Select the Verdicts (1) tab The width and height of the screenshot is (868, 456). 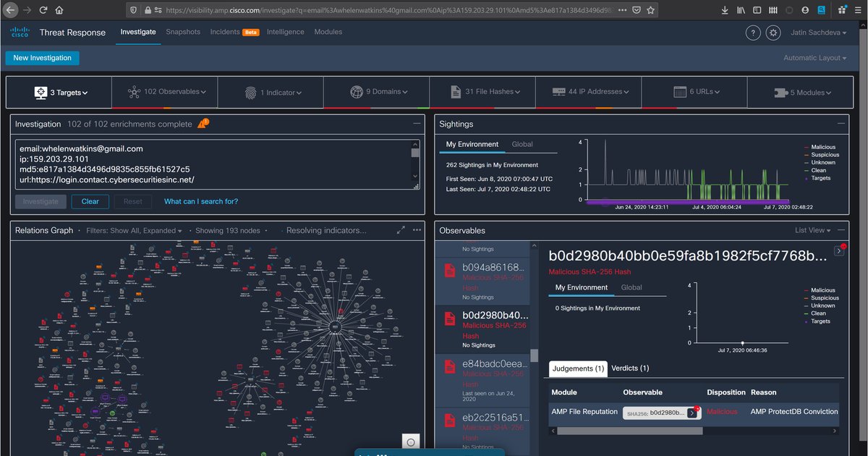point(630,368)
